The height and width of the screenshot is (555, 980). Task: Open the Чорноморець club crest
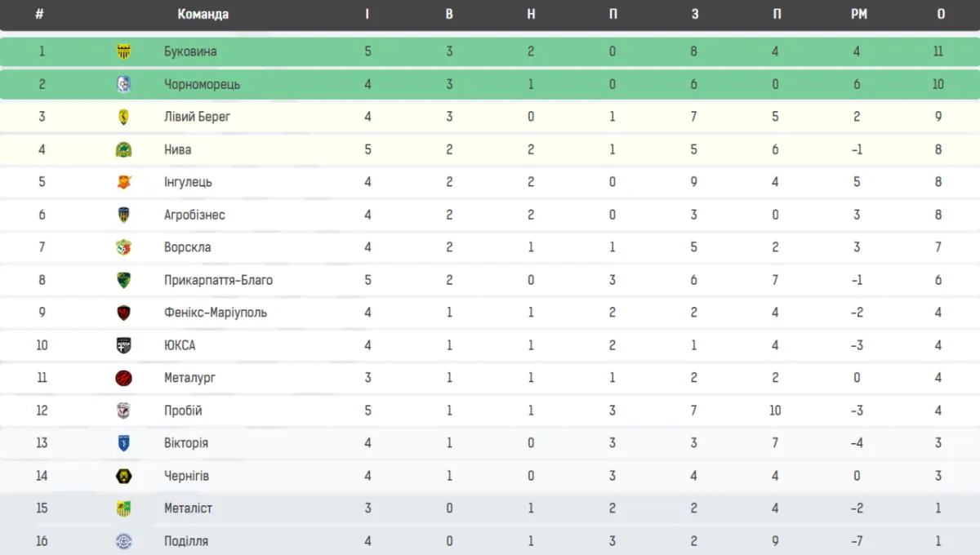coord(124,84)
